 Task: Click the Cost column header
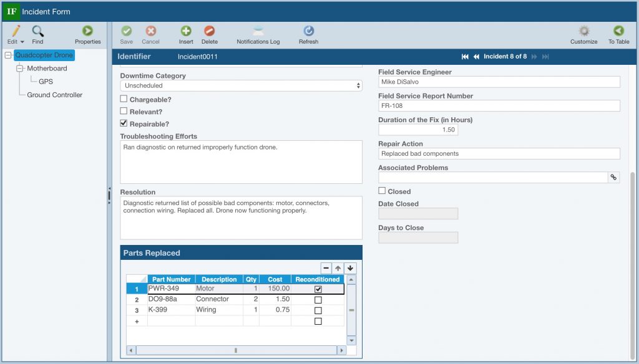coord(275,279)
